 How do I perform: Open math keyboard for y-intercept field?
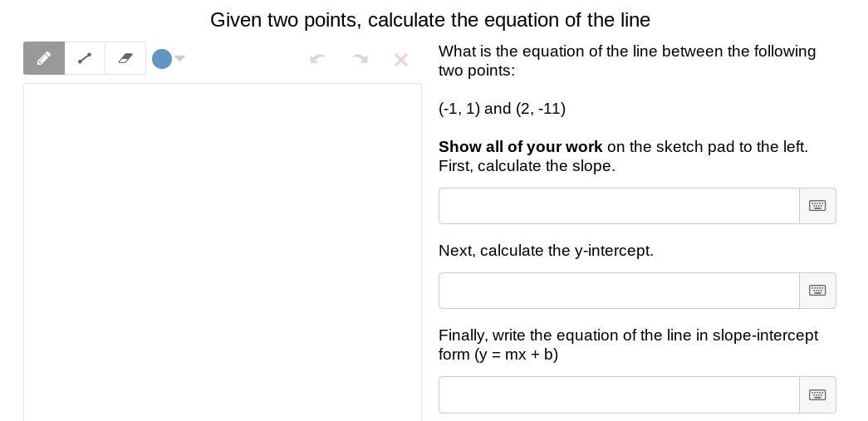tap(817, 291)
